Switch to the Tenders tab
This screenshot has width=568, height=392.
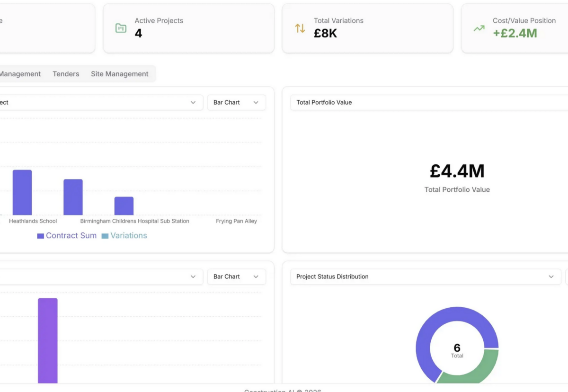point(66,74)
